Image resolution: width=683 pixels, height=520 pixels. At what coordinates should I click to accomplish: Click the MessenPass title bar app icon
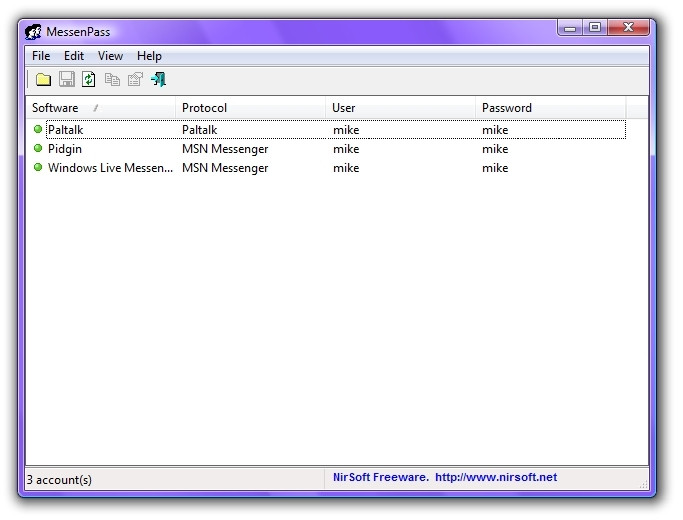coord(33,32)
